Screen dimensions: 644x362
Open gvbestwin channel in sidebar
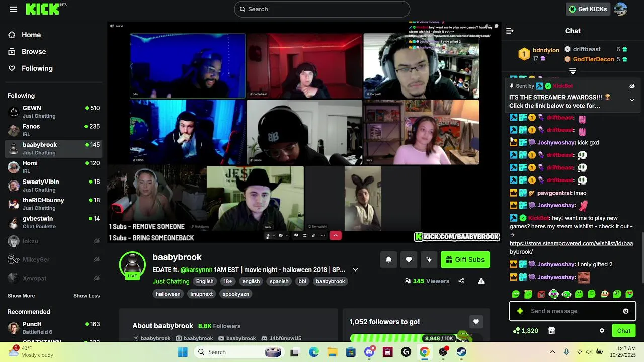[53, 222]
